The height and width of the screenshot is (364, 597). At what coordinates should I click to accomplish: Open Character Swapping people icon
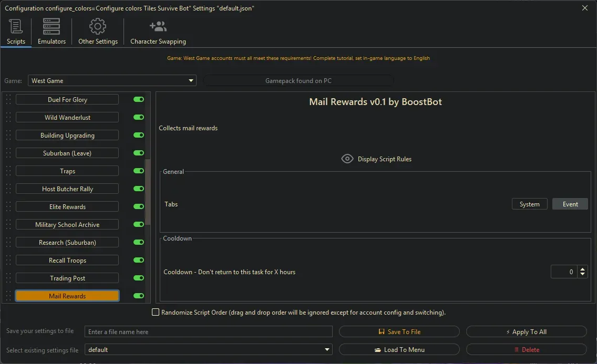coord(158,27)
